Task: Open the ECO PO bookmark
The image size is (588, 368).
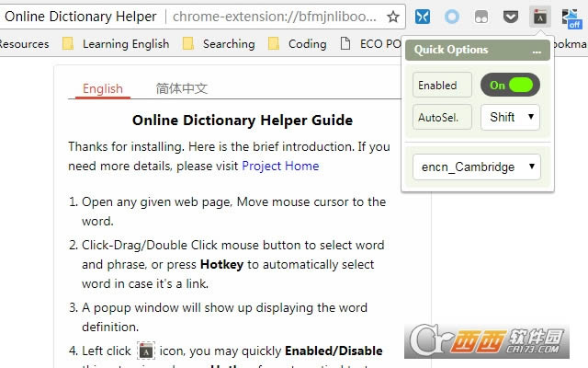Action: click(x=370, y=44)
